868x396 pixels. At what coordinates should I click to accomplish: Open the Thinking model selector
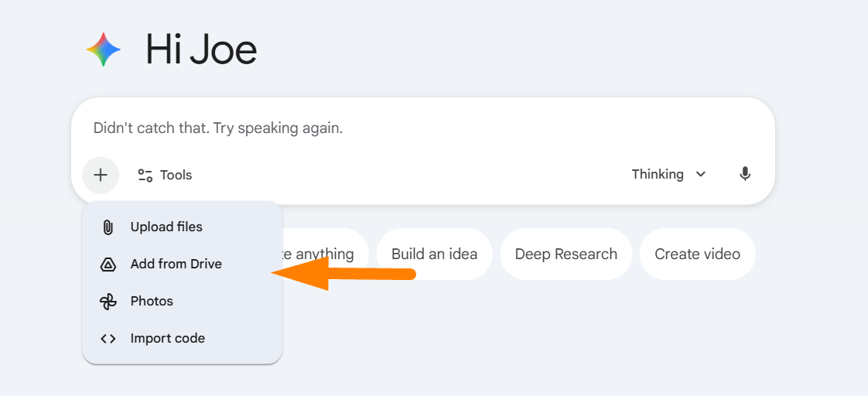tap(658, 175)
